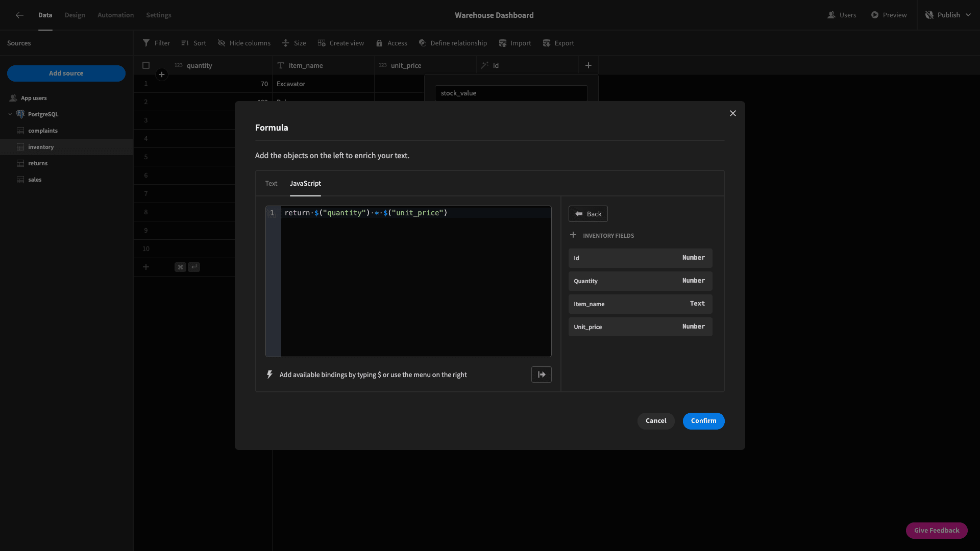Select the JavaScript tab
Viewport: 980px width, 551px height.
[x=305, y=184]
